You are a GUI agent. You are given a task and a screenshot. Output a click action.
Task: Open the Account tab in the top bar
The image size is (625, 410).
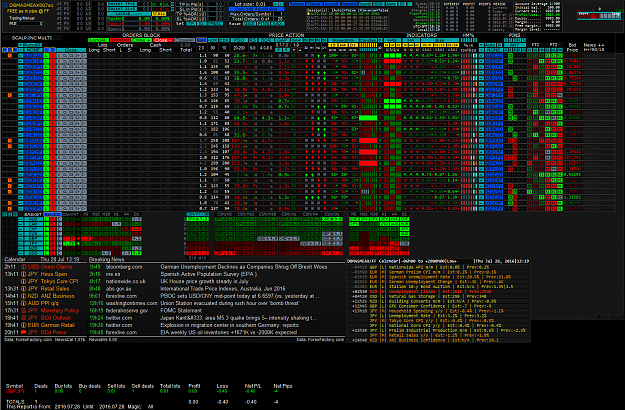pyautogui.click(x=332, y=4)
